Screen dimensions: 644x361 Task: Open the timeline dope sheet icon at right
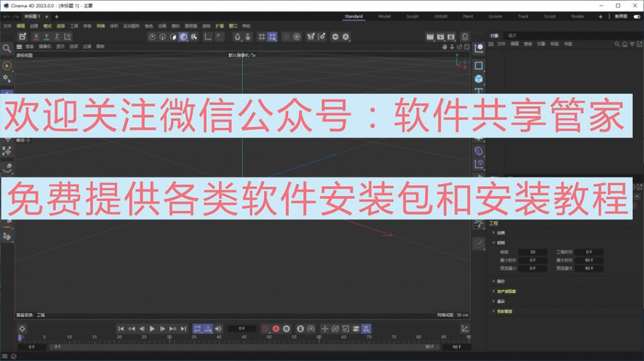coord(465,328)
